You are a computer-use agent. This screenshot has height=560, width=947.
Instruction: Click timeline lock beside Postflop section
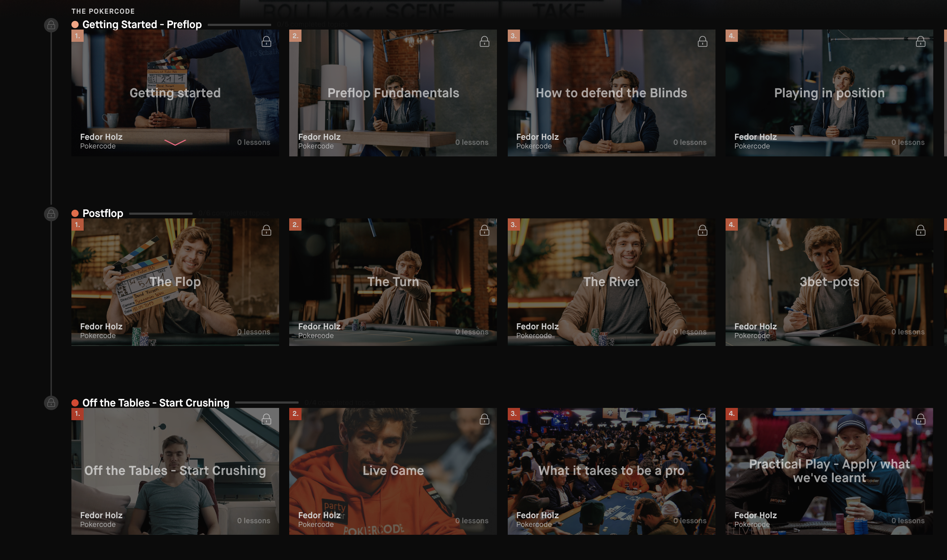pyautogui.click(x=51, y=214)
